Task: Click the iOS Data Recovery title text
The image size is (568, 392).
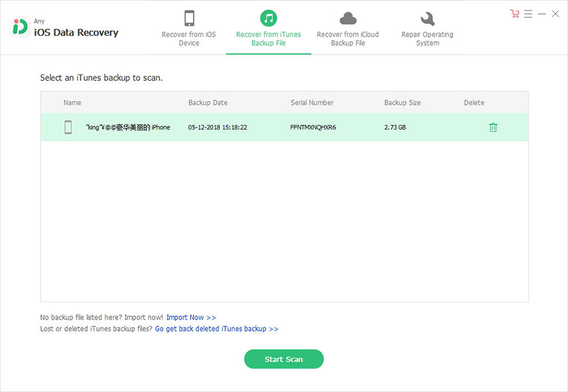Action: (76, 33)
